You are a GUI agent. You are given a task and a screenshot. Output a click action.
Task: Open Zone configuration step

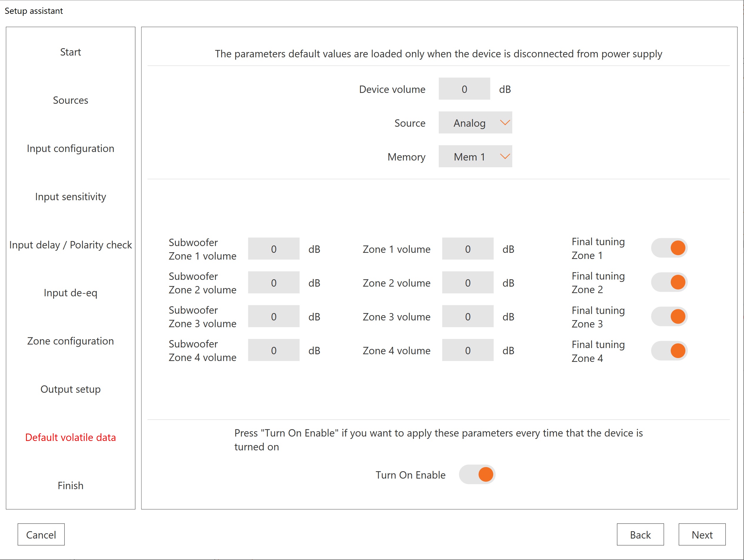click(x=70, y=341)
